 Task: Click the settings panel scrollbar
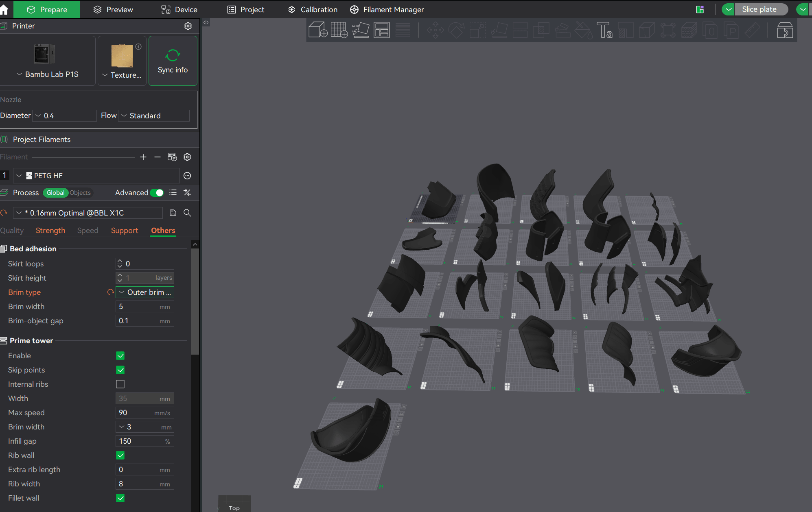coord(195,301)
